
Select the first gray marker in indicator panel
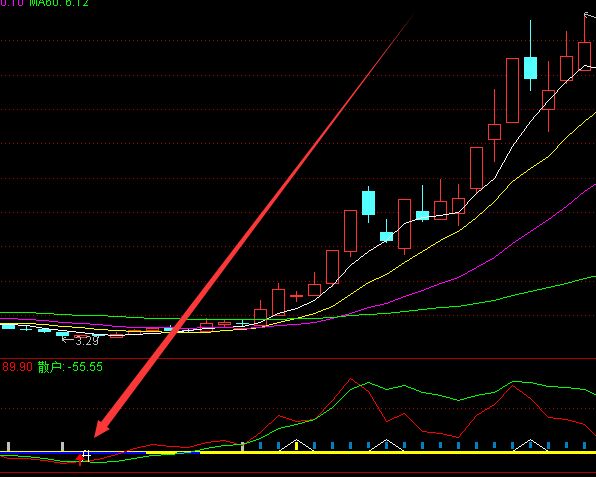click(x=8, y=446)
